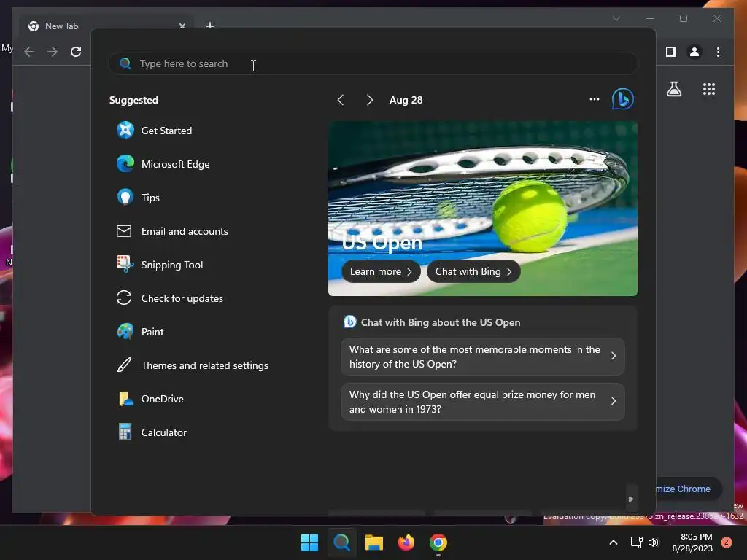Switch to Chrome taskbar icon
Image resolution: width=747 pixels, height=560 pixels.
438,542
